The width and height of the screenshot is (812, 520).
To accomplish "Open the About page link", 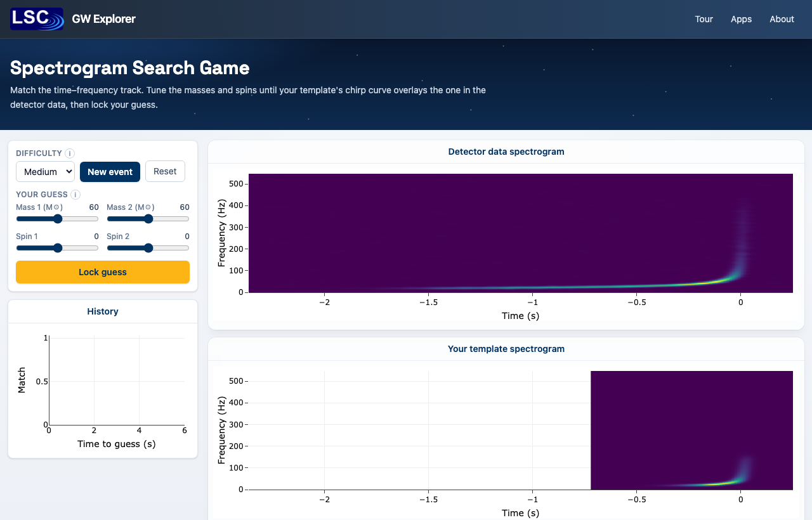I will click(x=782, y=19).
